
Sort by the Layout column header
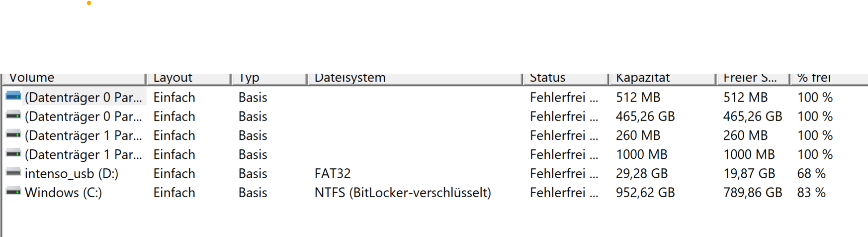pos(189,79)
